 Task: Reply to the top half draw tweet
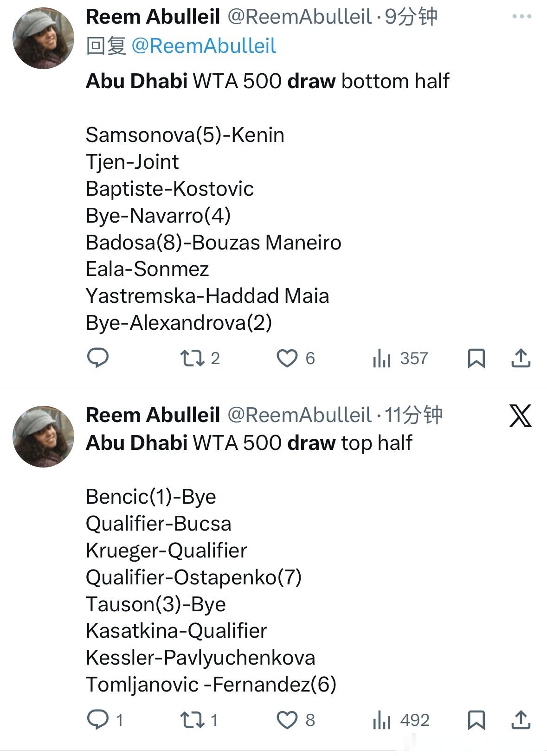click(98, 720)
